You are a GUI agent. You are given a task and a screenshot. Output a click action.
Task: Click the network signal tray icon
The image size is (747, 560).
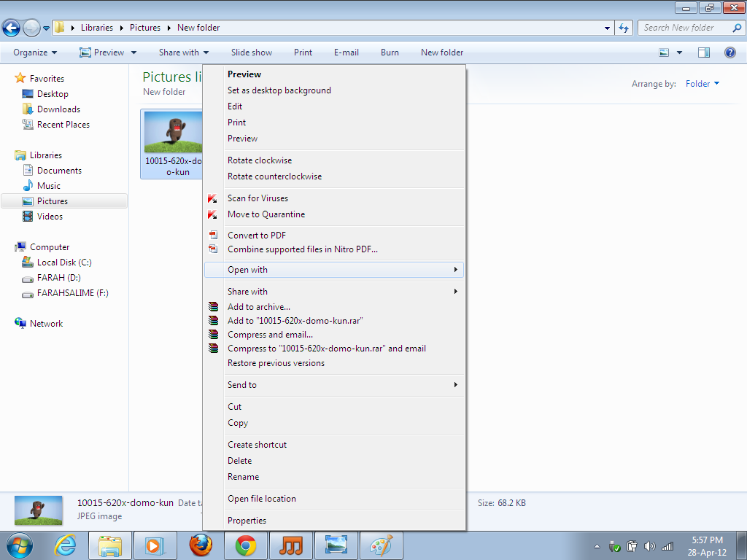667,546
